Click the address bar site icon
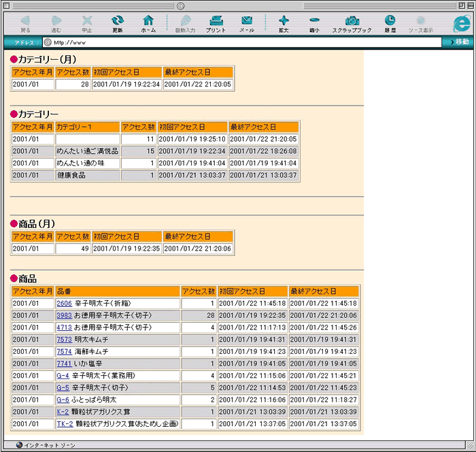 click(x=48, y=42)
